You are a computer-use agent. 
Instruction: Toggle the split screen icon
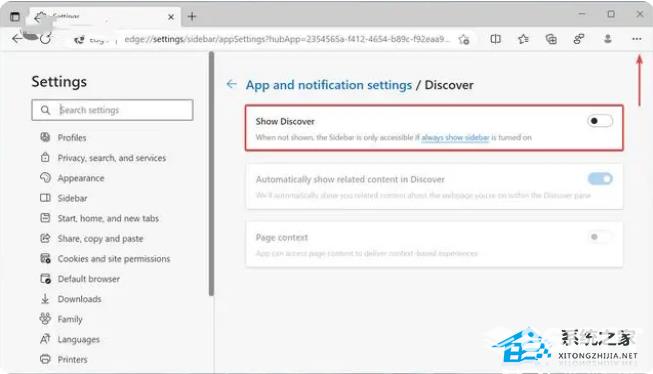(495, 39)
